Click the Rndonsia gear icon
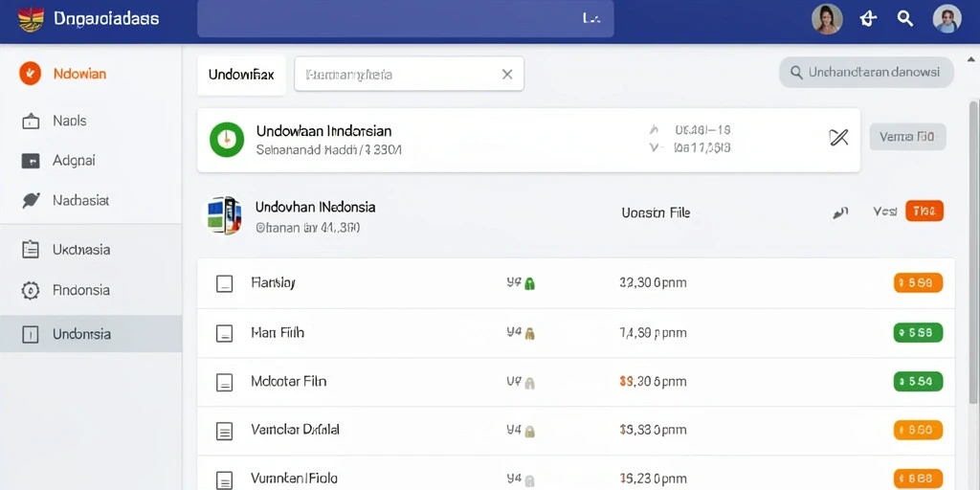 (31, 290)
